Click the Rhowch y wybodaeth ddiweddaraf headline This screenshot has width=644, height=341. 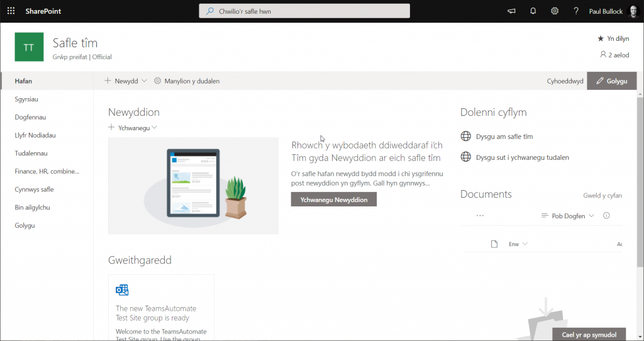[367, 151]
